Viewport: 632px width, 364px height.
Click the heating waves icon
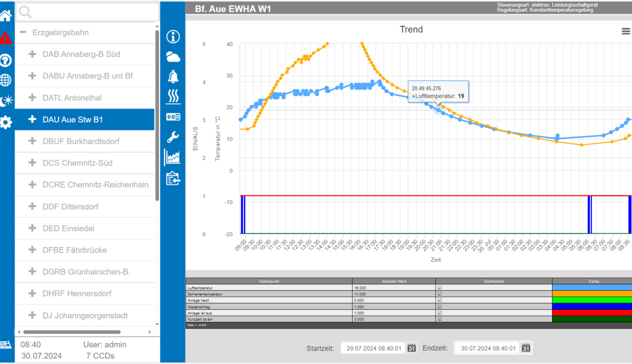173,96
